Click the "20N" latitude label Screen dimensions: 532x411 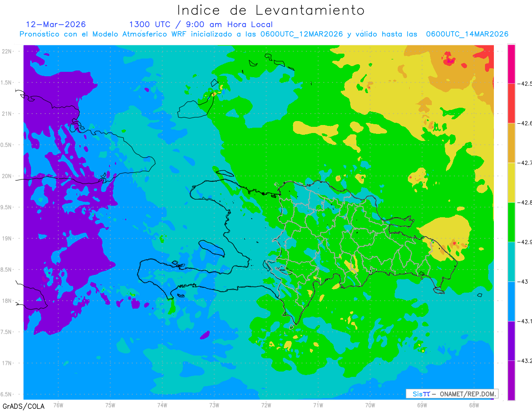[x=7, y=176]
